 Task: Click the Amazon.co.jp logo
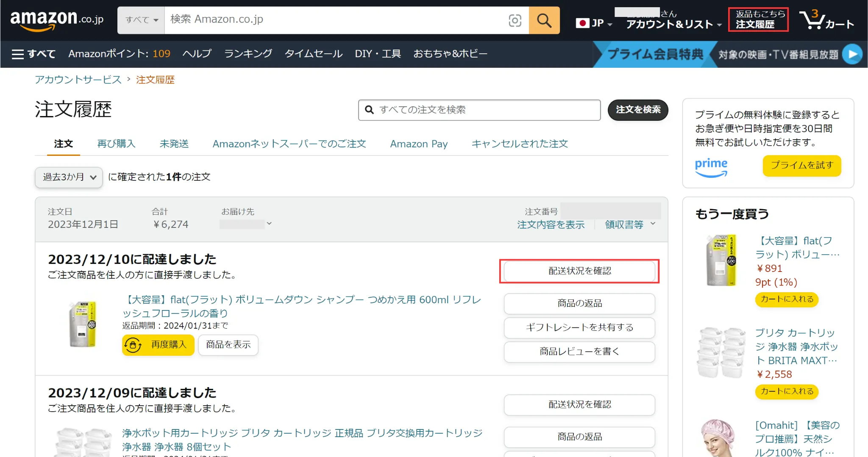tap(57, 20)
